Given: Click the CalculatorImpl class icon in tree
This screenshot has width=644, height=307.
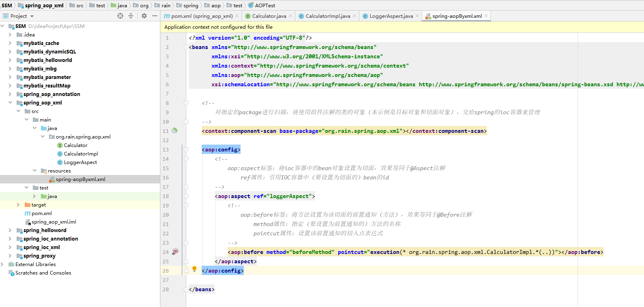Looking at the screenshot, I should pos(60,154).
